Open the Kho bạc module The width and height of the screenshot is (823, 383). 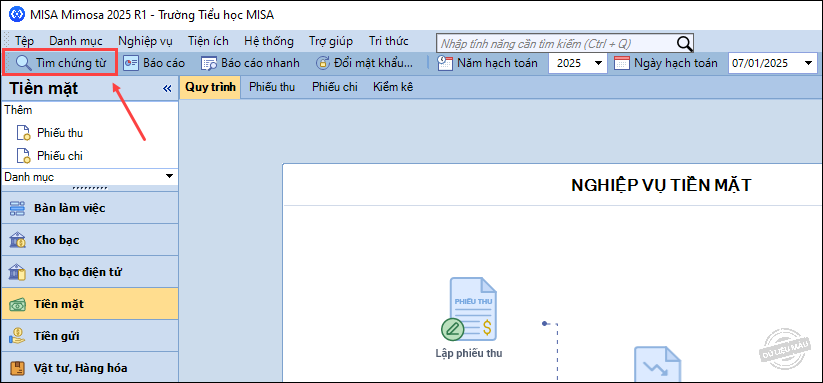click(x=89, y=240)
